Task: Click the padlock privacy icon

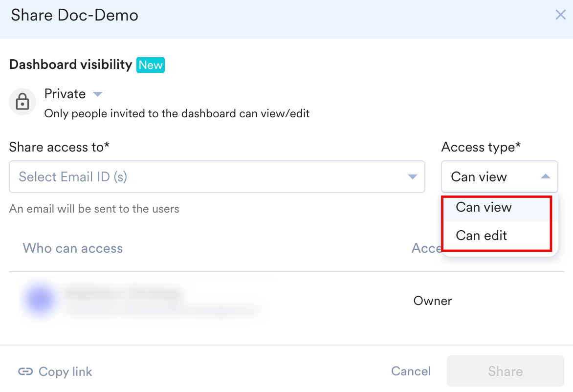Action: tap(22, 102)
